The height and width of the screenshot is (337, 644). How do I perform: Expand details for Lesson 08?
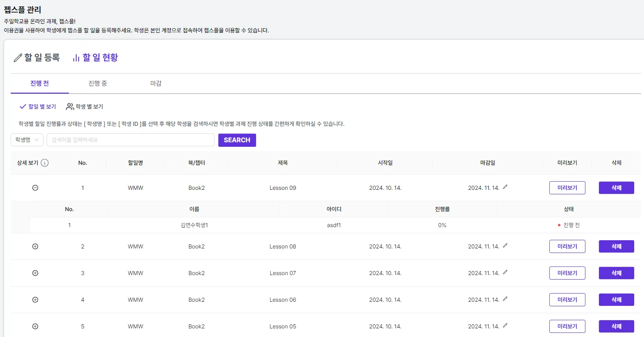35,246
